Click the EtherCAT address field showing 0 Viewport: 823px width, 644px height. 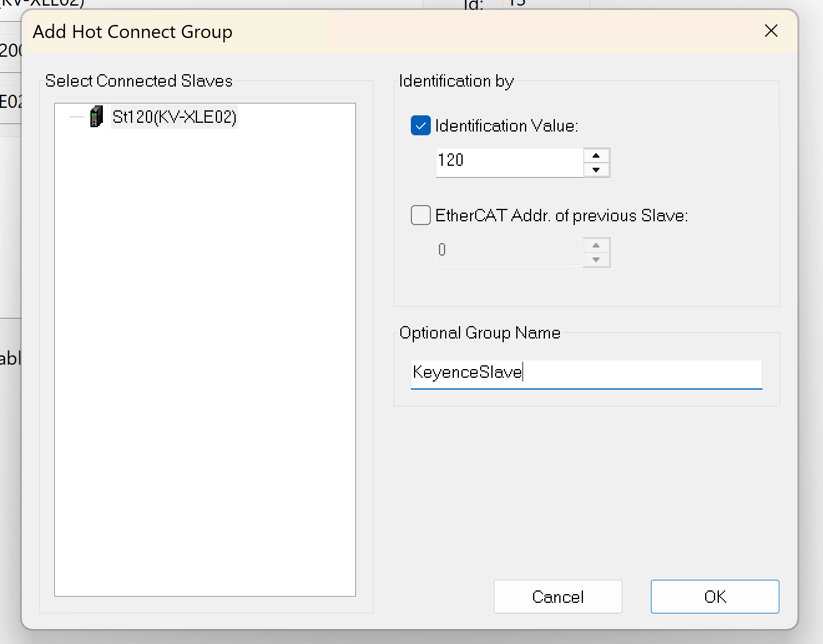point(508,251)
